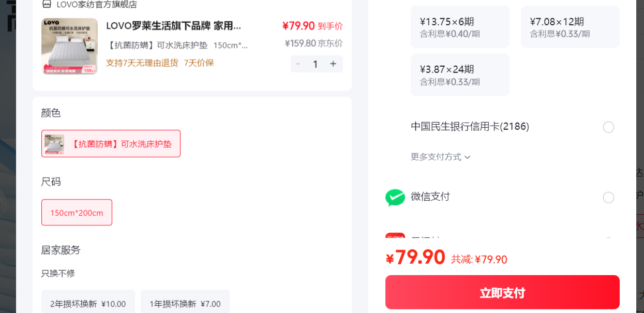Select the 微信支付 radio button

608,197
